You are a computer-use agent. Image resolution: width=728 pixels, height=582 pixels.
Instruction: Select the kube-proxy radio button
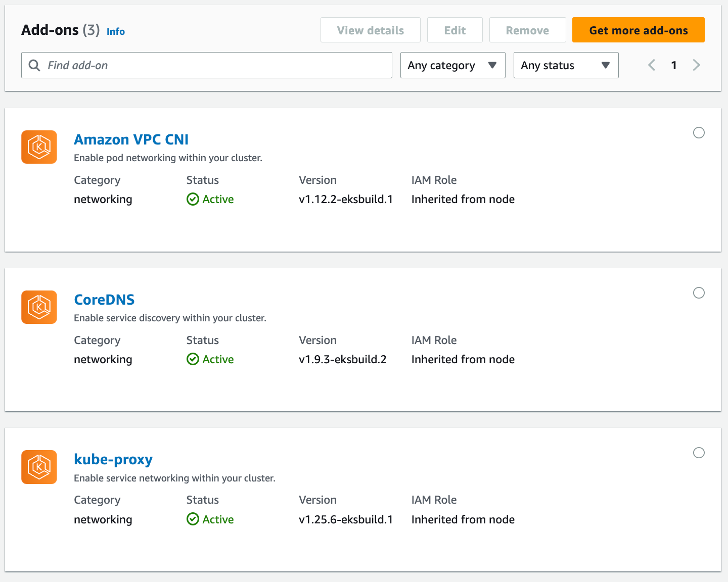[x=699, y=453]
